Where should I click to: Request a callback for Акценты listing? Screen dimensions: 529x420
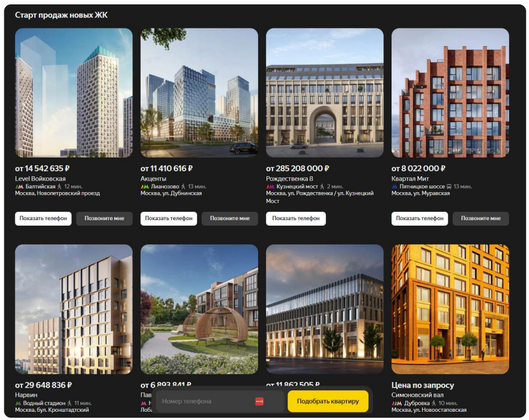tap(230, 219)
